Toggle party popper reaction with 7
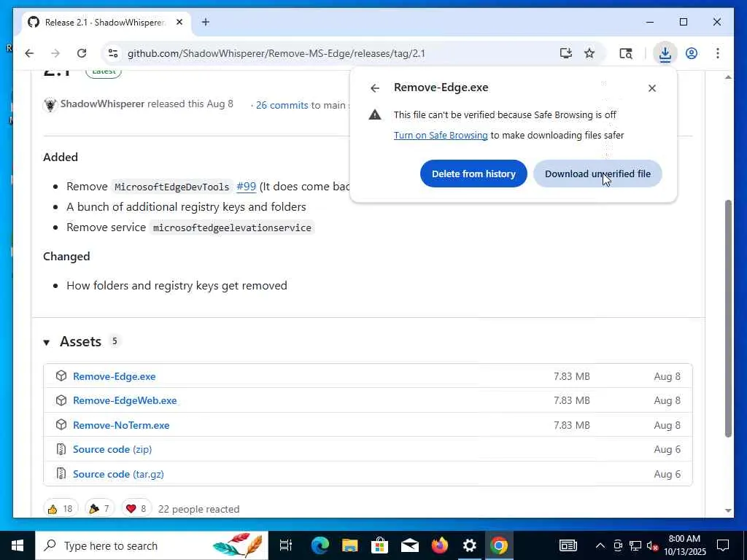Image resolution: width=747 pixels, height=560 pixels. click(x=99, y=508)
